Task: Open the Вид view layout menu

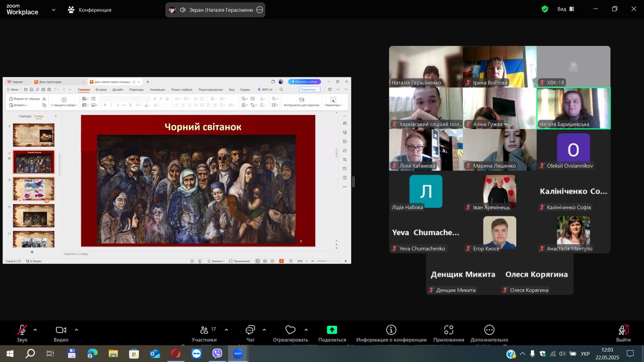Action: pyautogui.click(x=566, y=9)
